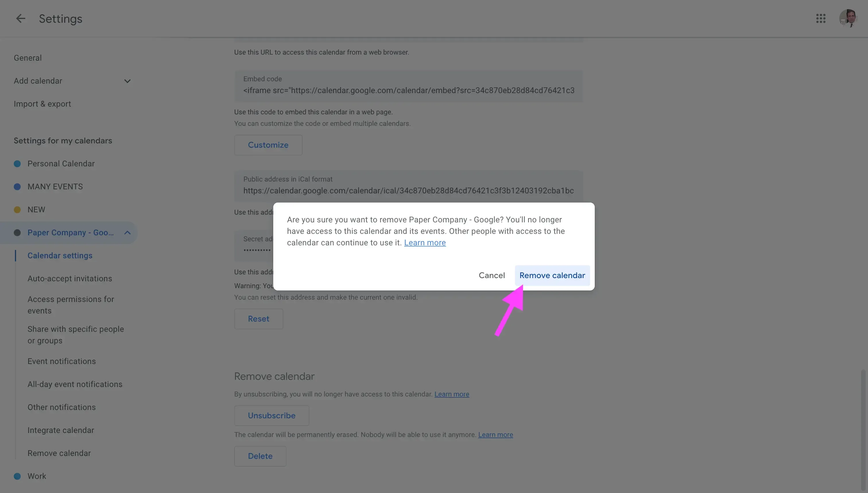Click the Work calendar color dot
The image size is (868, 493).
pyautogui.click(x=17, y=476)
